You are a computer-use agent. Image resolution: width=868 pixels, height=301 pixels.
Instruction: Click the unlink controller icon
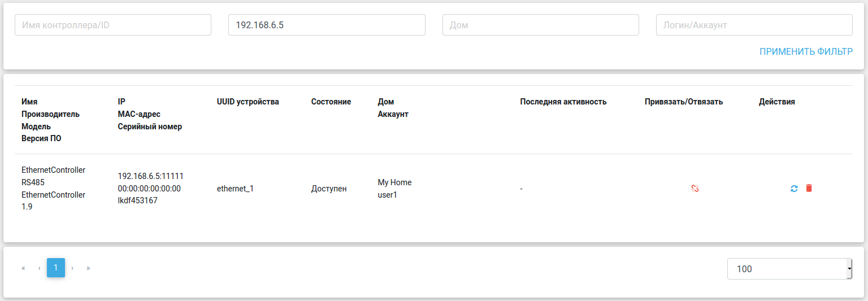click(x=695, y=189)
